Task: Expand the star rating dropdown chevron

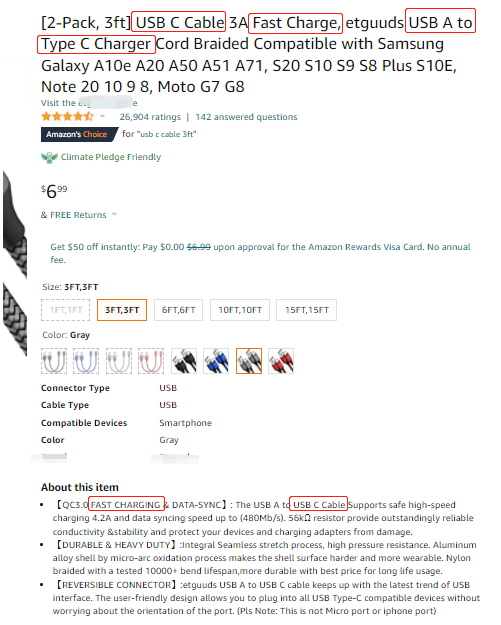Action: (102, 116)
